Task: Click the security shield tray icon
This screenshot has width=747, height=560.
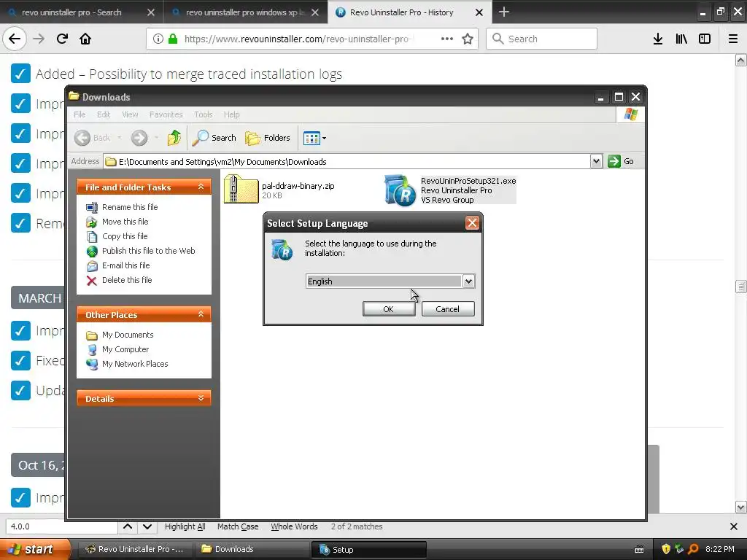Action: point(665,549)
